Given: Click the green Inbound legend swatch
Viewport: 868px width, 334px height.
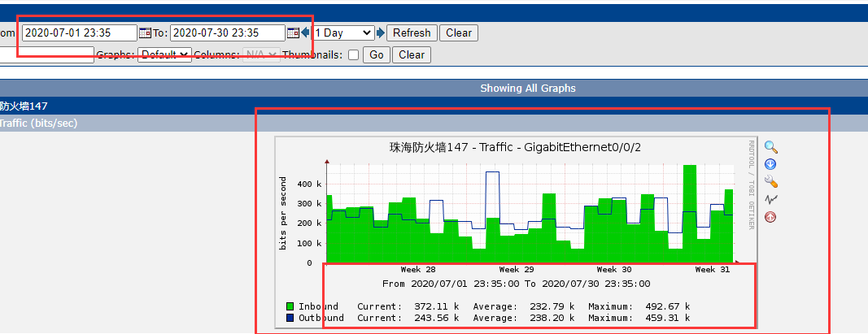Looking at the screenshot, I should coord(290,306).
